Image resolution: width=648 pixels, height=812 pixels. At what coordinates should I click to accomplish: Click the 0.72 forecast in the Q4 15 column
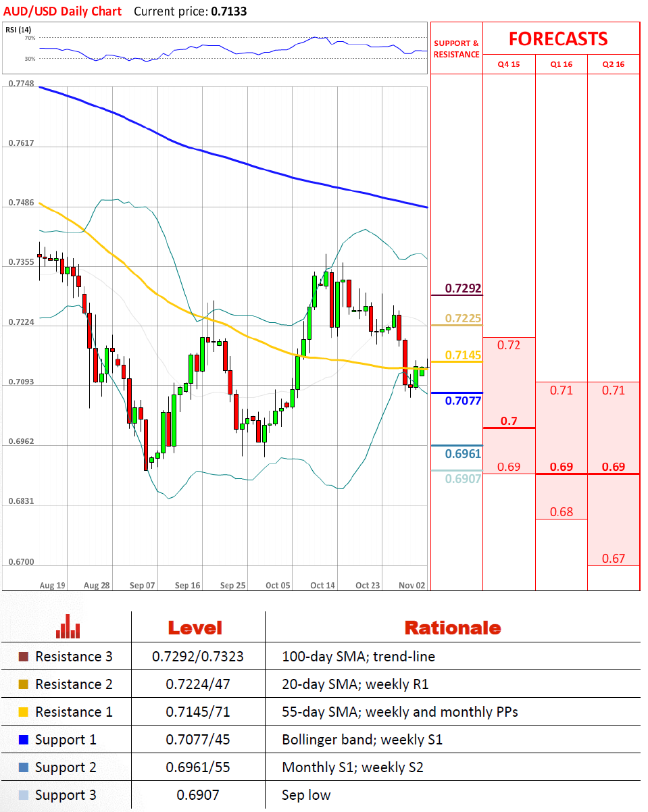click(508, 345)
